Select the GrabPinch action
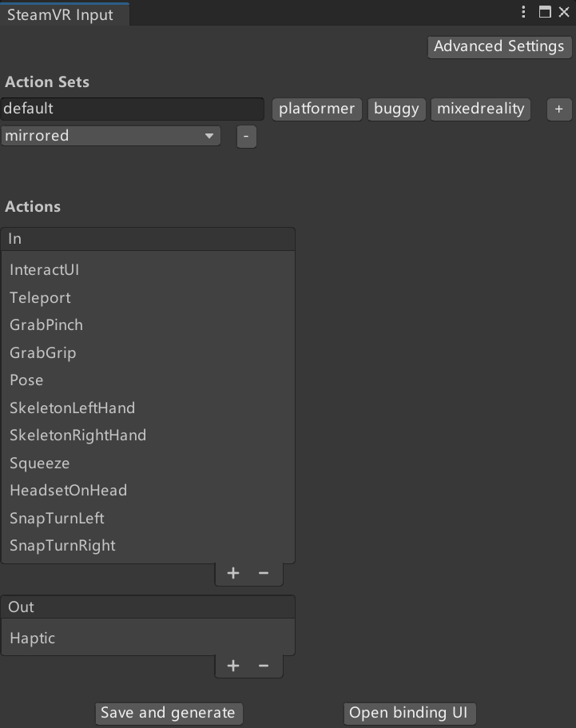 pyautogui.click(x=46, y=325)
